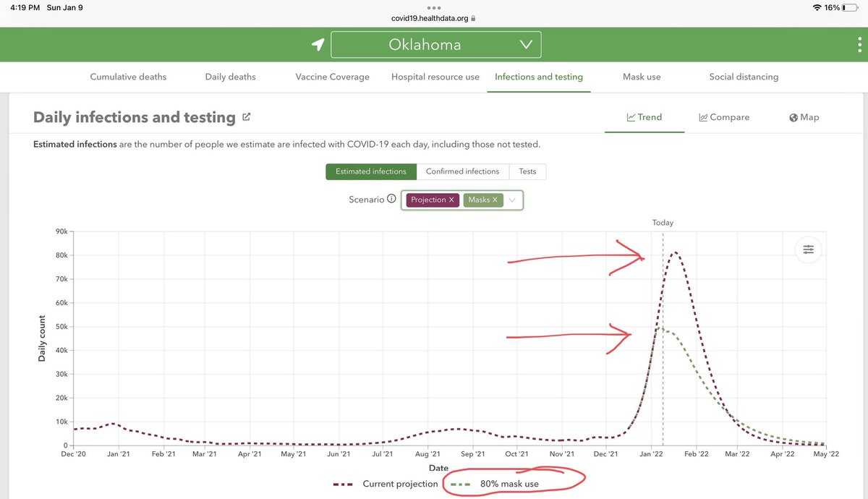Switch to Map view
Viewport: 868px width, 499px height.
(804, 117)
